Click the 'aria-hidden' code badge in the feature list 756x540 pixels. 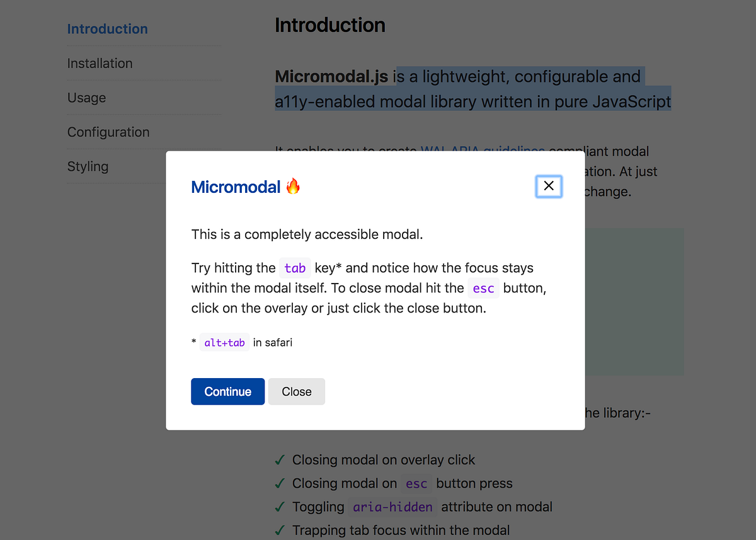pyautogui.click(x=392, y=507)
